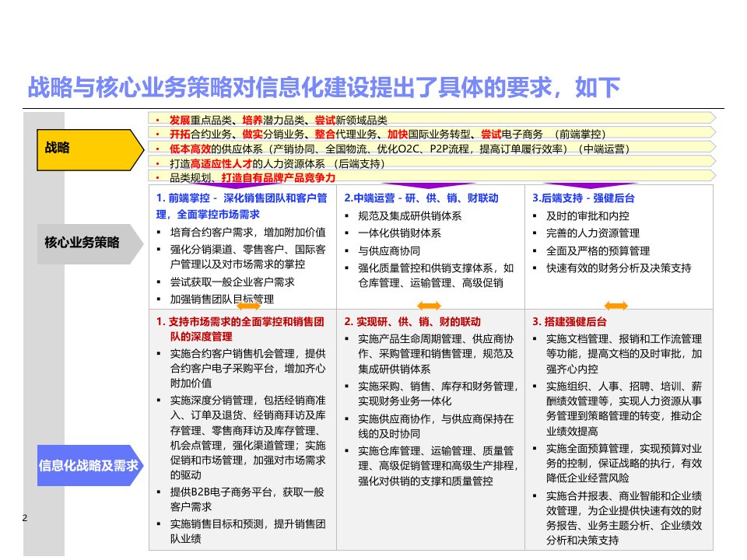Select purple triangle above 中端运营 heading
This screenshot has height=560, width=747.
click(429, 185)
